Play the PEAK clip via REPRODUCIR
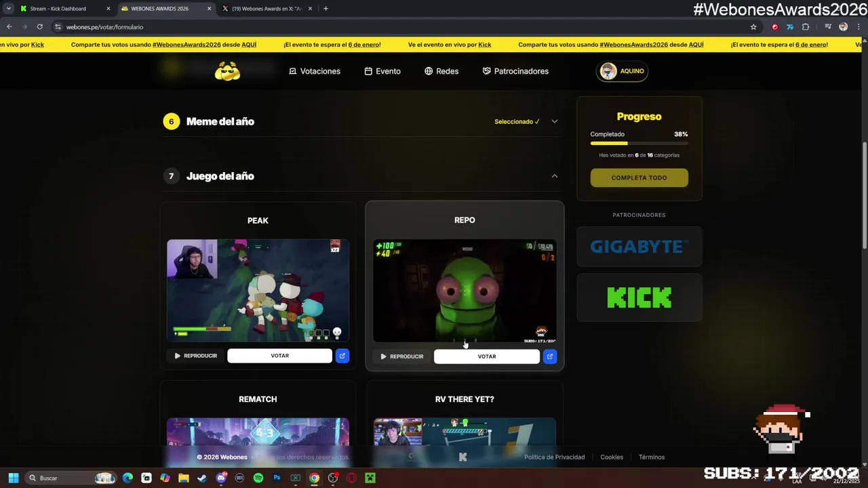Image resolution: width=868 pixels, height=488 pixels. point(196,356)
